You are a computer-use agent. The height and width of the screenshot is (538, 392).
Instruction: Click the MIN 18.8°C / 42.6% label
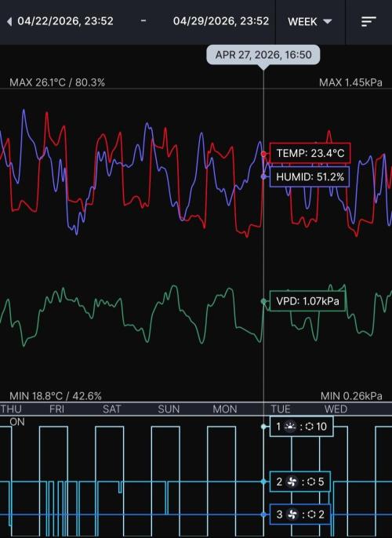(56, 396)
